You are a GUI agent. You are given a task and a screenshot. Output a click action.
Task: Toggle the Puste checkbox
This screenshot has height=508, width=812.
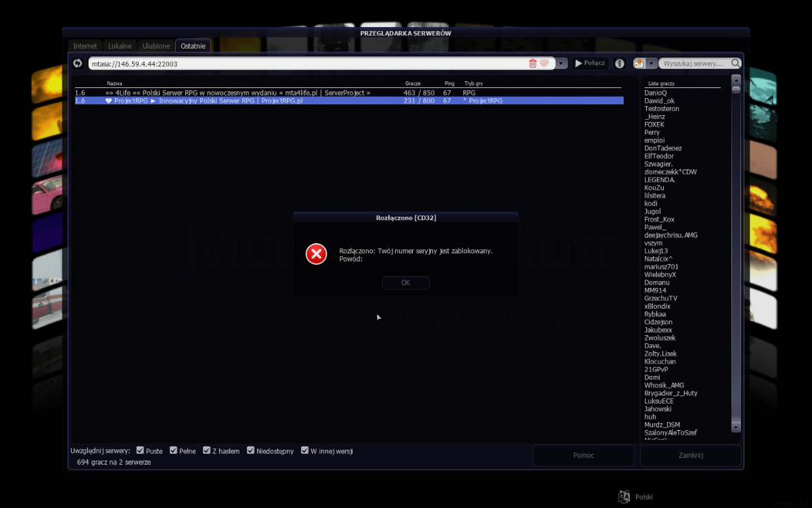click(x=140, y=450)
